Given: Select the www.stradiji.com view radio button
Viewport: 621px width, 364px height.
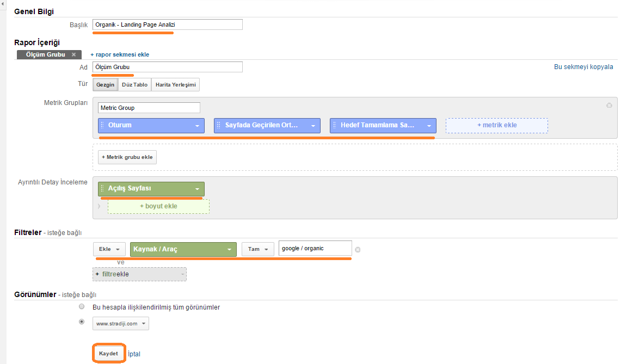Looking at the screenshot, I should click(82, 322).
